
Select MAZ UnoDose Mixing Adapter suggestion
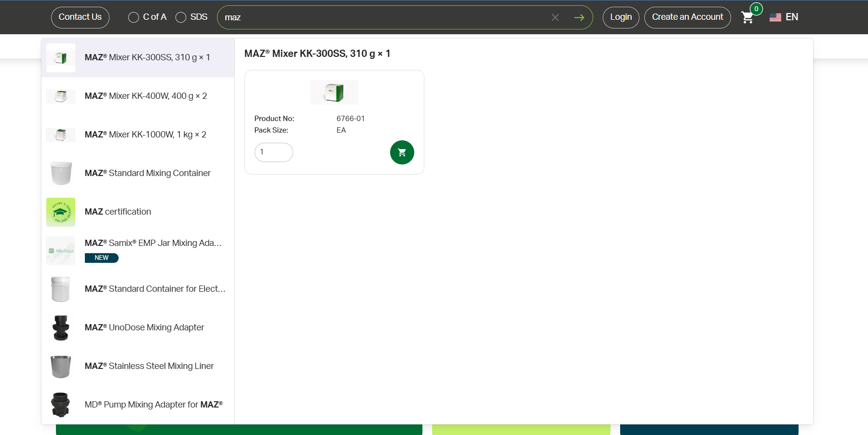(x=138, y=327)
